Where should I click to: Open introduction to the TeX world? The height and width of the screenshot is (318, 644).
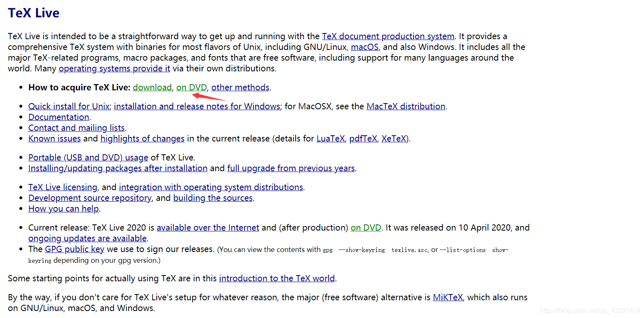(x=277, y=278)
